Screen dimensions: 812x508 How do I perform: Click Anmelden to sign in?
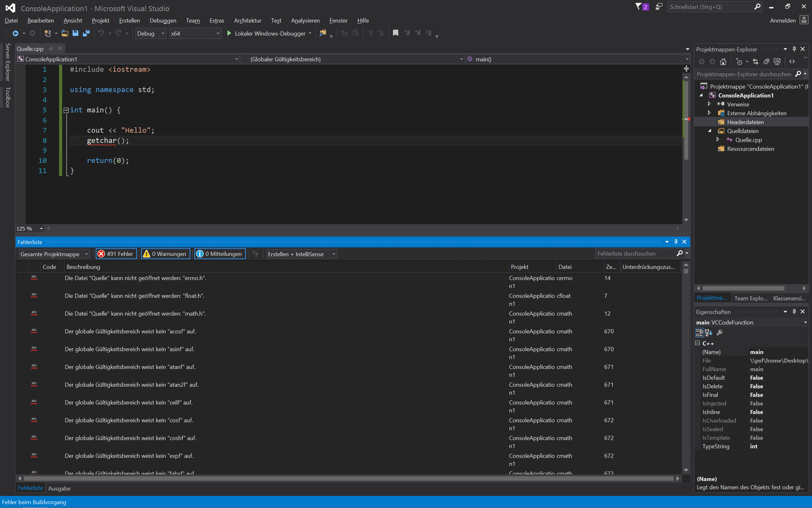click(x=783, y=21)
